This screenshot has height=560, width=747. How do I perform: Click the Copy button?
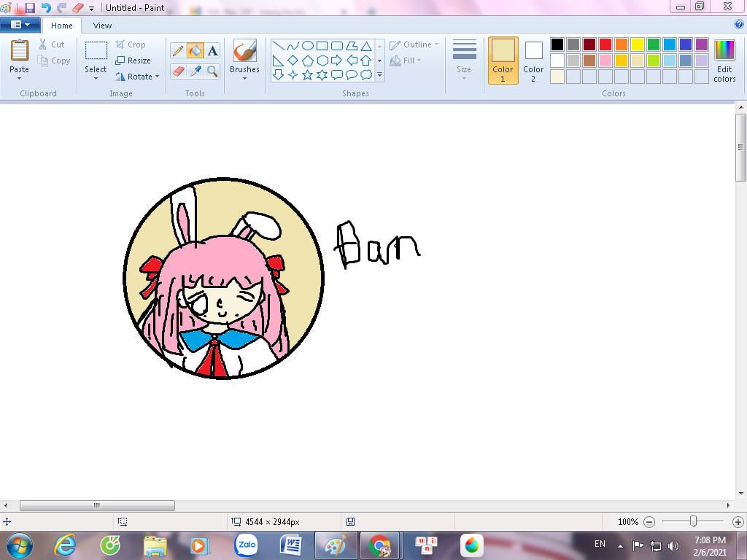click(54, 61)
